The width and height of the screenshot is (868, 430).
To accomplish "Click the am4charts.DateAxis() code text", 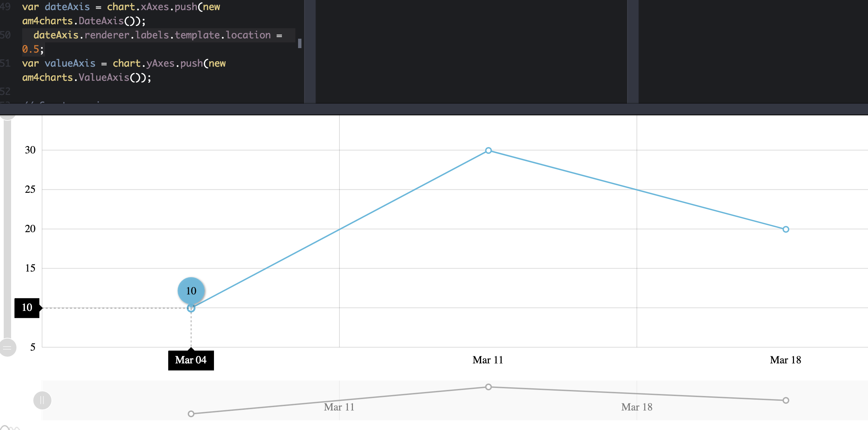I will pyautogui.click(x=84, y=21).
